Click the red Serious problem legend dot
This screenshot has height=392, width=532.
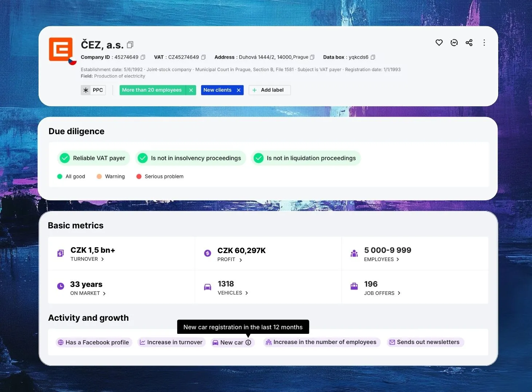pyautogui.click(x=139, y=176)
